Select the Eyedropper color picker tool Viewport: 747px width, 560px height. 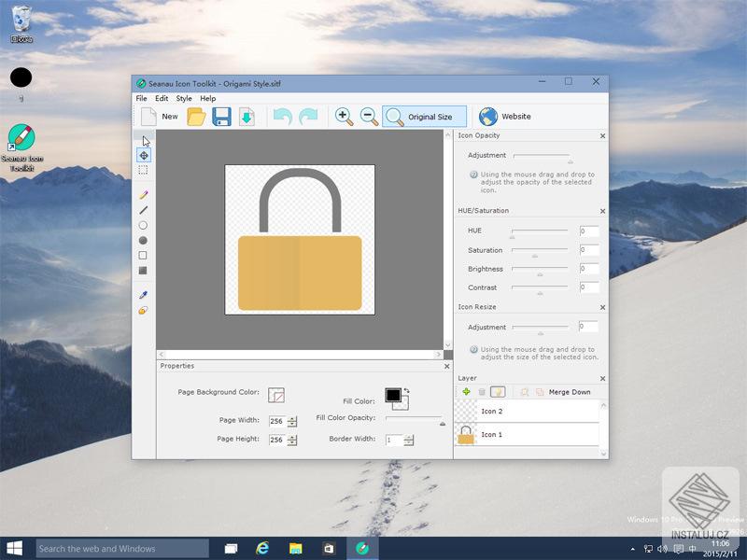143,295
